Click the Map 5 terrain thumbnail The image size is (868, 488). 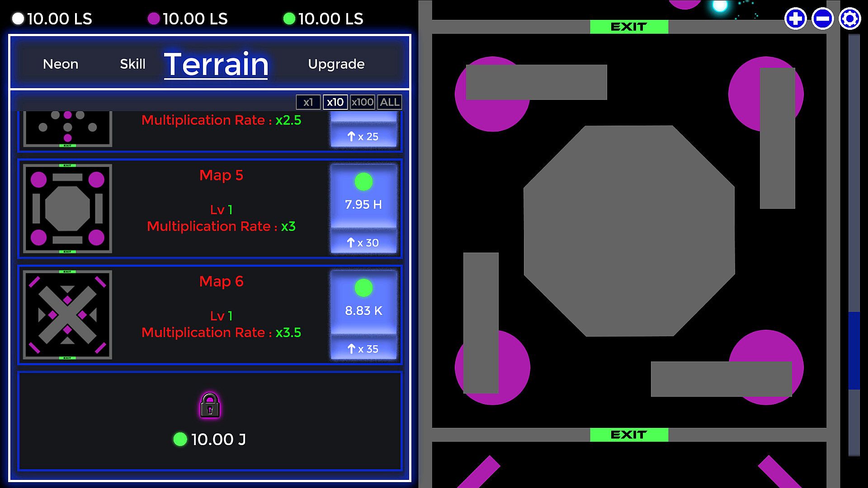pyautogui.click(x=67, y=209)
